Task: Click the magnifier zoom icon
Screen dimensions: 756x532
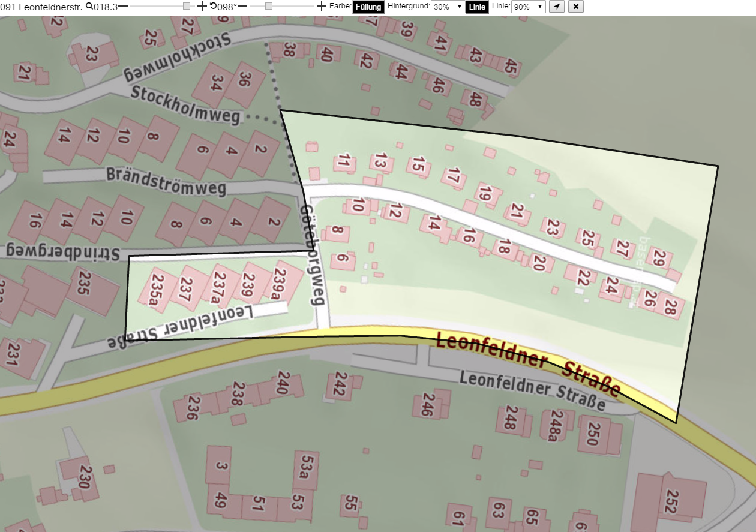Action: (x=89, y=6)
